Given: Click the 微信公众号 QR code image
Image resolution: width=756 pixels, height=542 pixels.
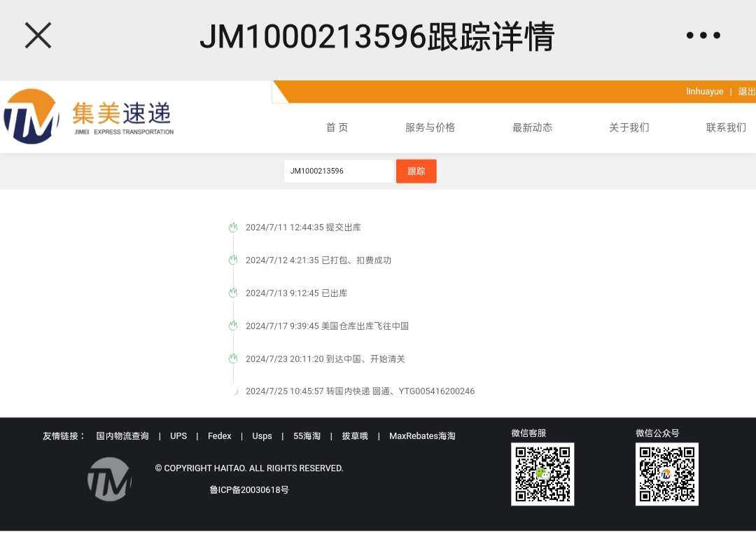Looking at the screenshot, I should 666,474.
